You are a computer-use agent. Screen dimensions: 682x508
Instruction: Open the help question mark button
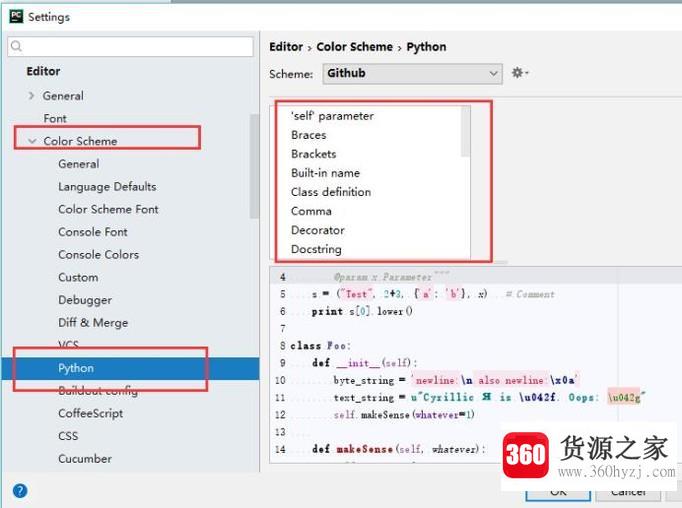(20, 491)
